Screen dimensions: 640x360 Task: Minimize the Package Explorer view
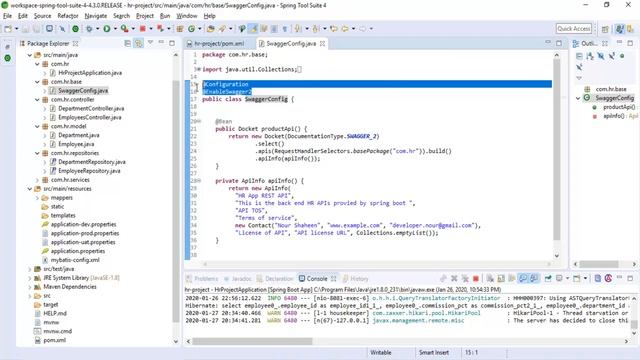161,42
